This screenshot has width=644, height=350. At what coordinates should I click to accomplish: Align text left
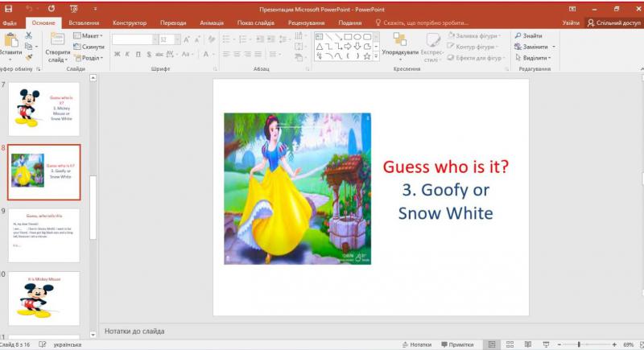(x=226, y=54)
